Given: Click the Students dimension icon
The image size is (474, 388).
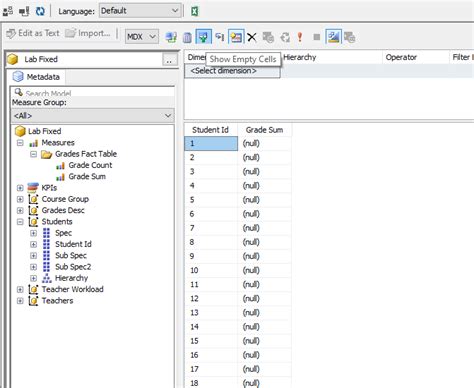Looking at the screenshot, I should click(x=33, y=222).
